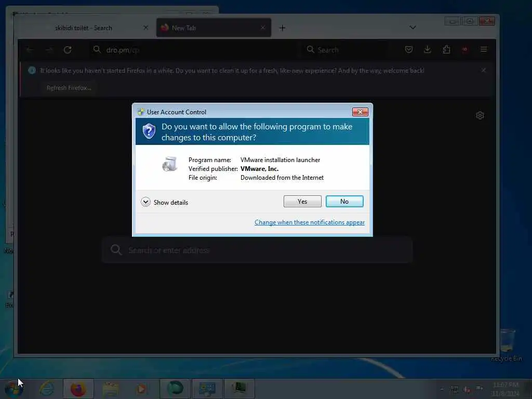Viewport: 532px width, 399px height.
Task: Open 'Change when these notifications appear' link
Action: tap(310, 222)
